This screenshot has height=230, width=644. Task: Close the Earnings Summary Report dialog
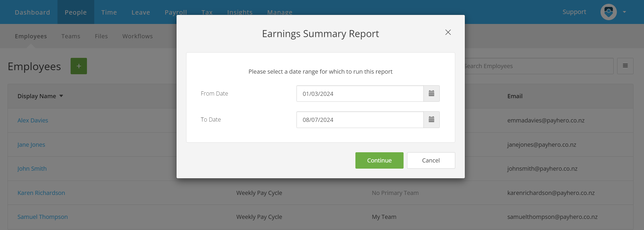(448, 32)
